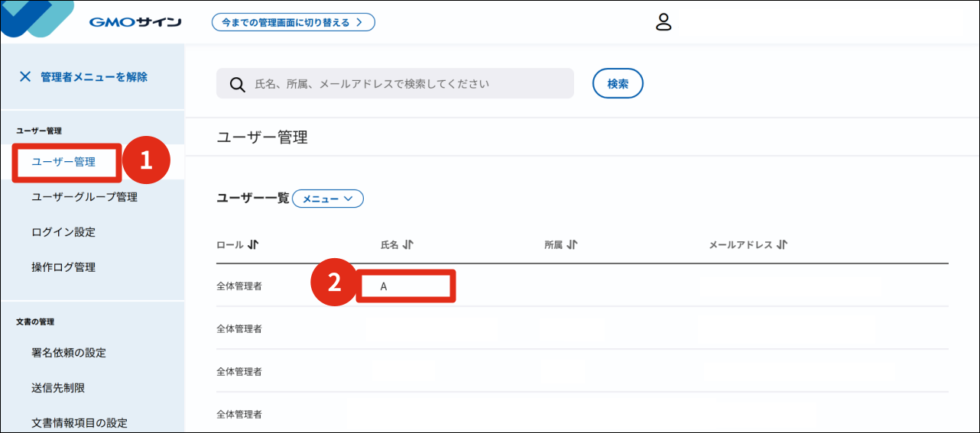This screenshot has width=980, height=433.
Task: Go to ログイン設定
Action: point(63,232)
